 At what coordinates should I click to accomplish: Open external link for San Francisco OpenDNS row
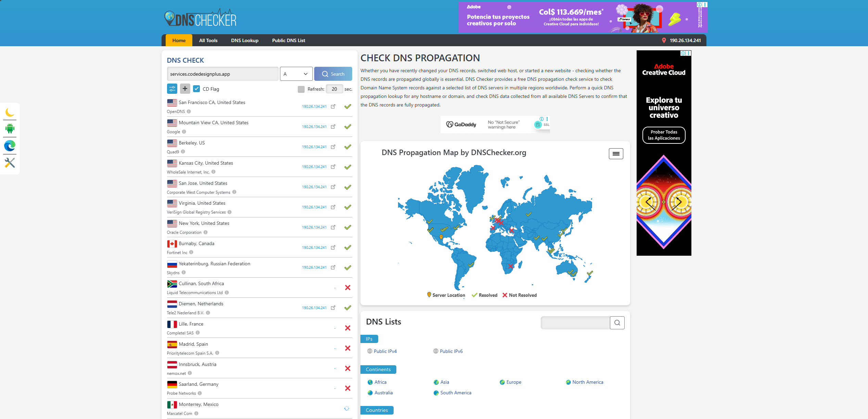click(333, 106)
